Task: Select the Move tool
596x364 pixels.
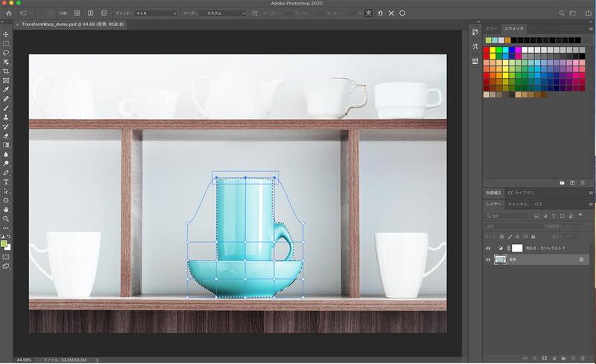Action: point(6,34)
